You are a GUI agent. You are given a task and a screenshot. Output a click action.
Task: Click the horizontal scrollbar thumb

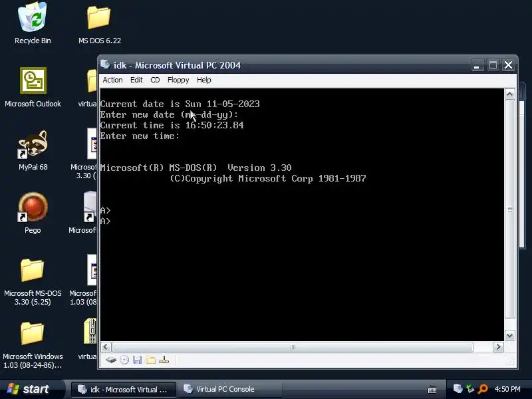coord(293,346)
